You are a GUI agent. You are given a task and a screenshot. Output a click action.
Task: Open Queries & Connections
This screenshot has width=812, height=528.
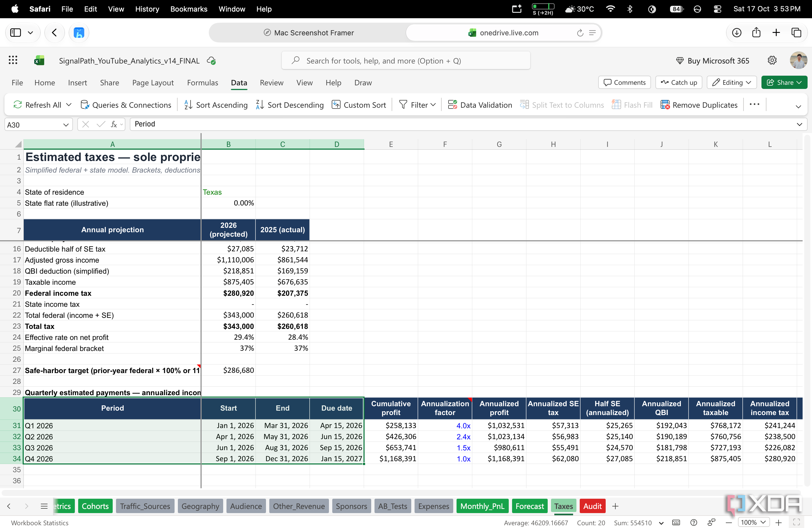click(126, 105)
